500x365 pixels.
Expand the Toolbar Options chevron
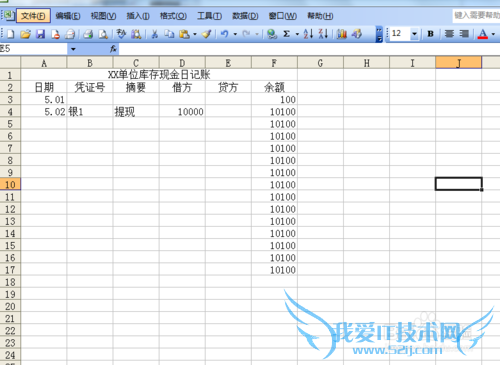(379, 34)
